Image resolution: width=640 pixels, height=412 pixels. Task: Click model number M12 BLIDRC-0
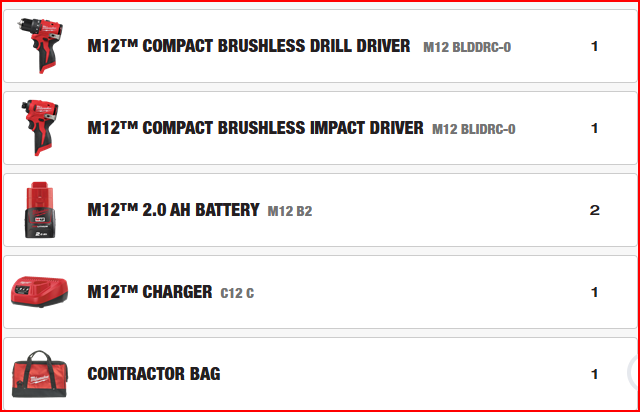coord(474,129)
